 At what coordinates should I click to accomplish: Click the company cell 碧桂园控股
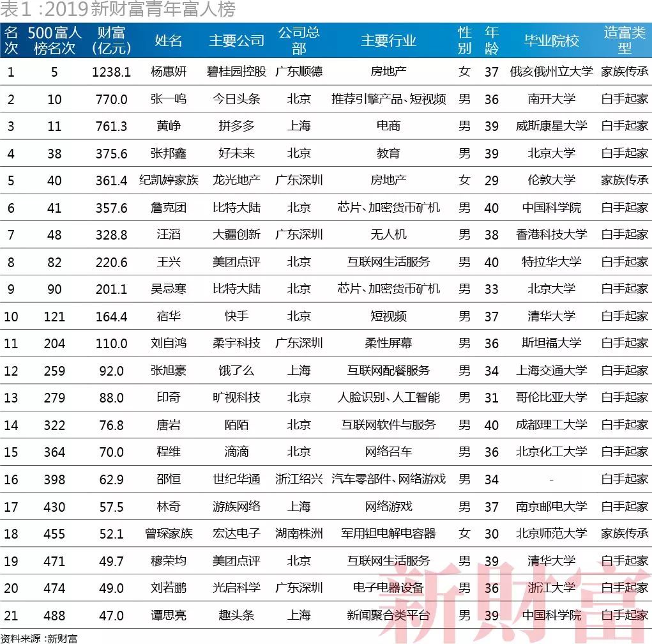pyautogui.click(x=237, y=72)
